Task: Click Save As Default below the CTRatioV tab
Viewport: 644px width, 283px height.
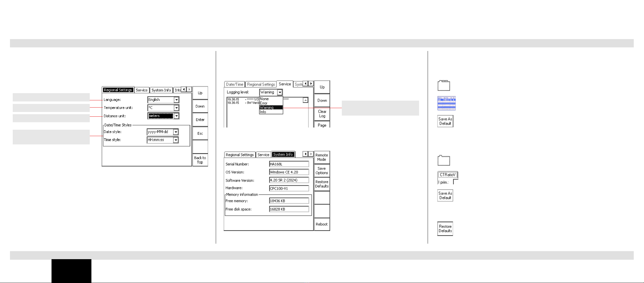Action: (445, 195)
